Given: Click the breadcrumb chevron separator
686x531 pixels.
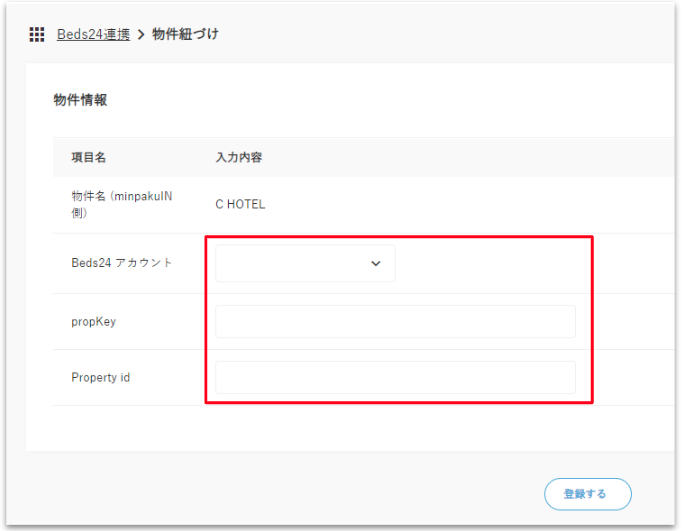Looking at the screenshot, I should click(141, 35).
